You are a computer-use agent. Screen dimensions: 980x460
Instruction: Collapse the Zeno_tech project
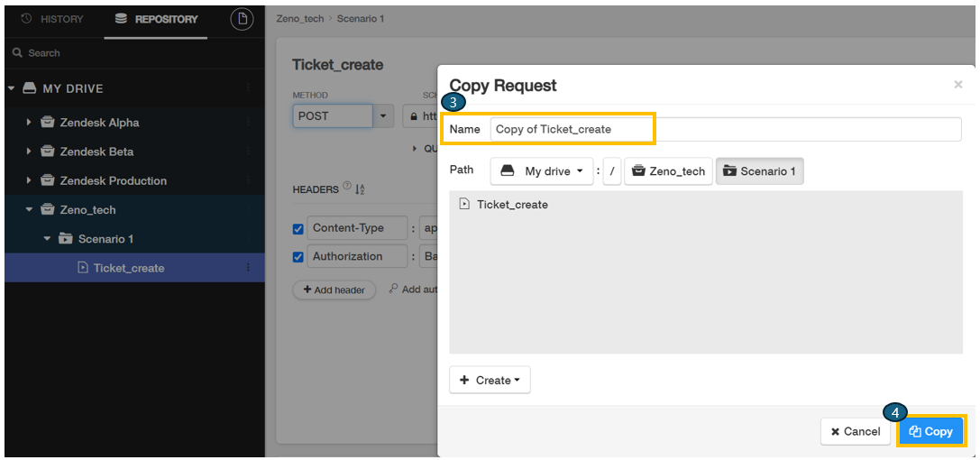click(29, 210)
